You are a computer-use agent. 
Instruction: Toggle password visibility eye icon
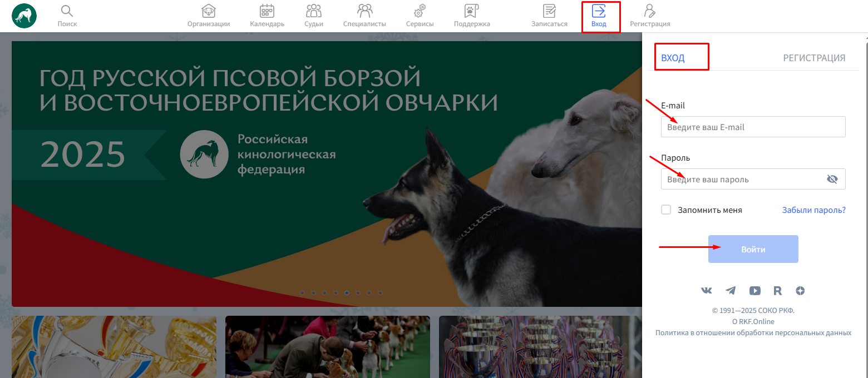tap(832, 179)
